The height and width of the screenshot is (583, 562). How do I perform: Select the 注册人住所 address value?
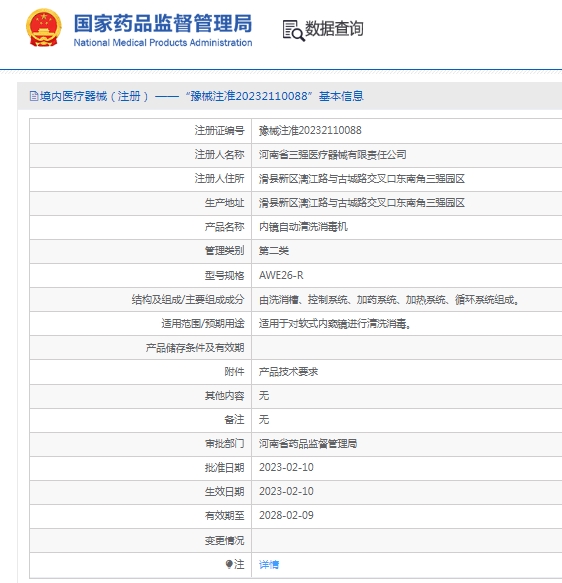(x=362, y=179)
